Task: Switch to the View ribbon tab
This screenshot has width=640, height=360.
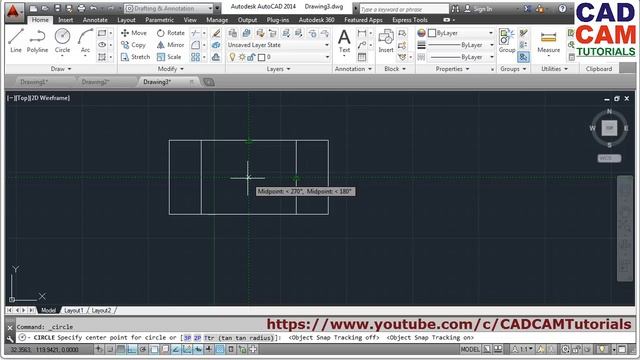Action: point(190,20)
